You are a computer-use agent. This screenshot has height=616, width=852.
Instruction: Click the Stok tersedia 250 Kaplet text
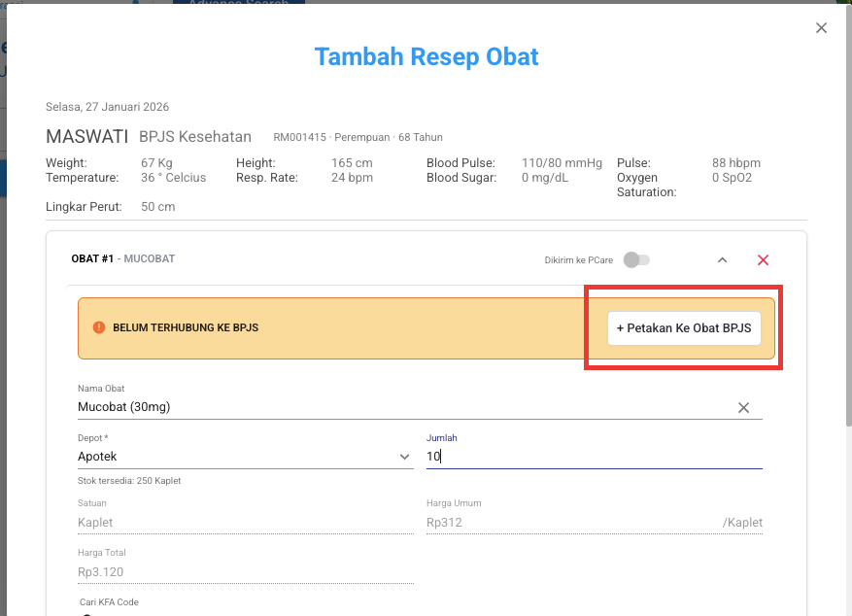[129, 481]
